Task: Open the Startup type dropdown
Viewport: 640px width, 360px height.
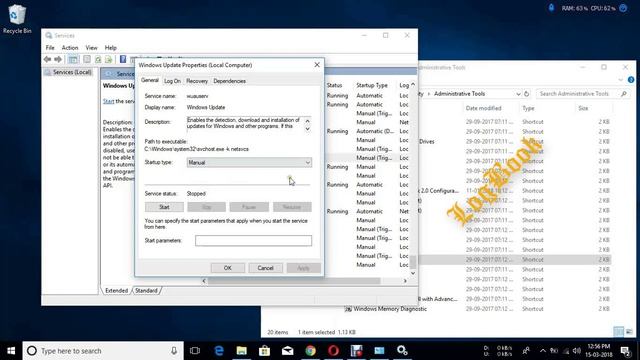Action: pos(249,162)
